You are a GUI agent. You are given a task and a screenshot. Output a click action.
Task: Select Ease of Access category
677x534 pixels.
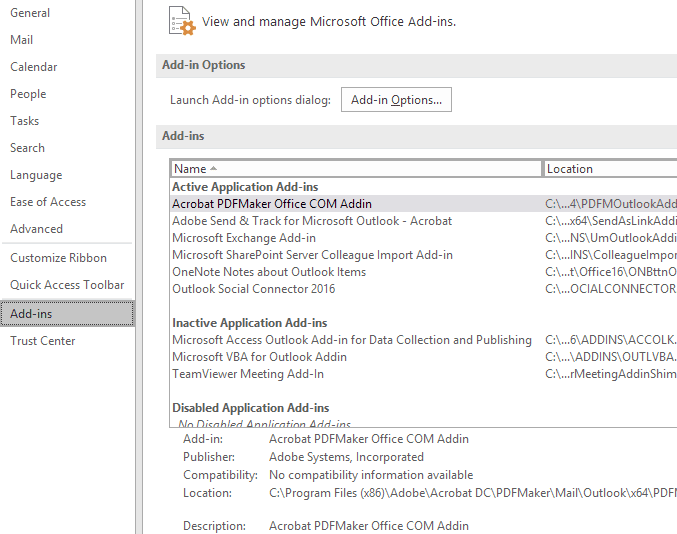(x=48, y=202)
